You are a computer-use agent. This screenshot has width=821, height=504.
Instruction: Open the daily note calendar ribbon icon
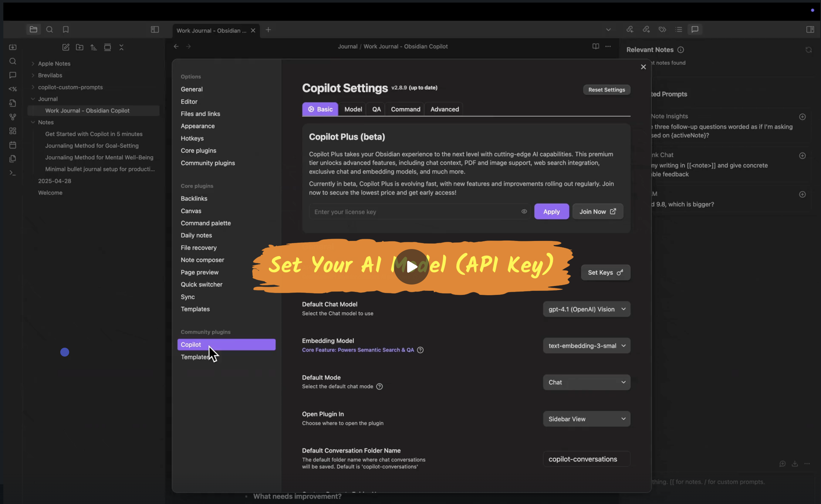click(13, 145)
